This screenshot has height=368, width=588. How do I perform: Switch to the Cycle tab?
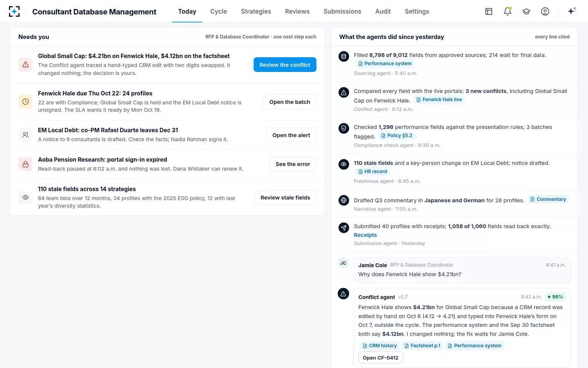tap(218, 11)
